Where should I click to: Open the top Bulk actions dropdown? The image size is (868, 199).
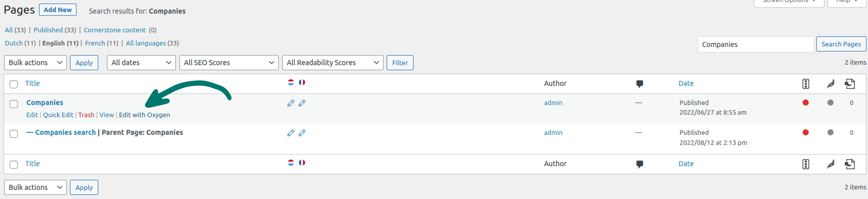tap(35, 63)
